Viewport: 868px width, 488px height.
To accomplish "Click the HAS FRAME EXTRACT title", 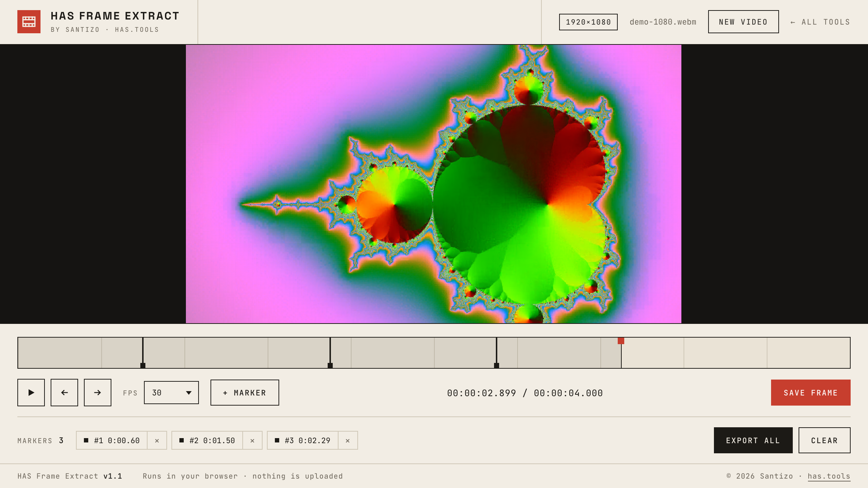I will (115, 16).
